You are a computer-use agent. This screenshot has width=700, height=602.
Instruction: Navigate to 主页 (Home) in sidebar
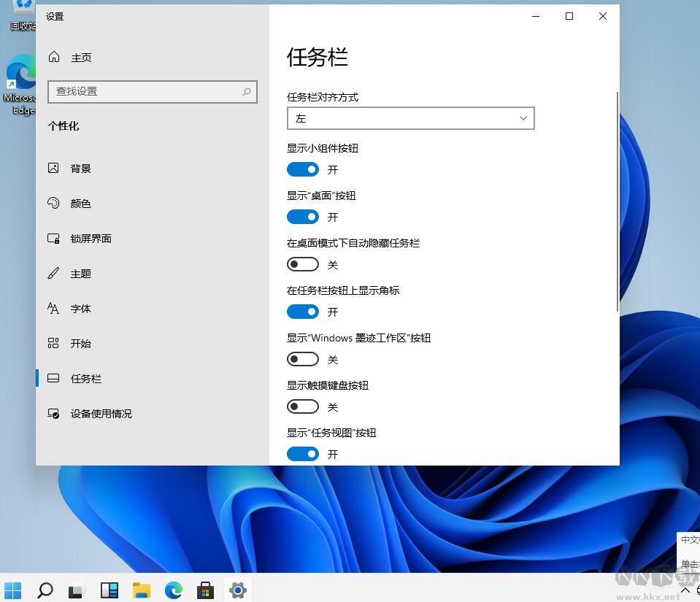click(x=82, y=57)
